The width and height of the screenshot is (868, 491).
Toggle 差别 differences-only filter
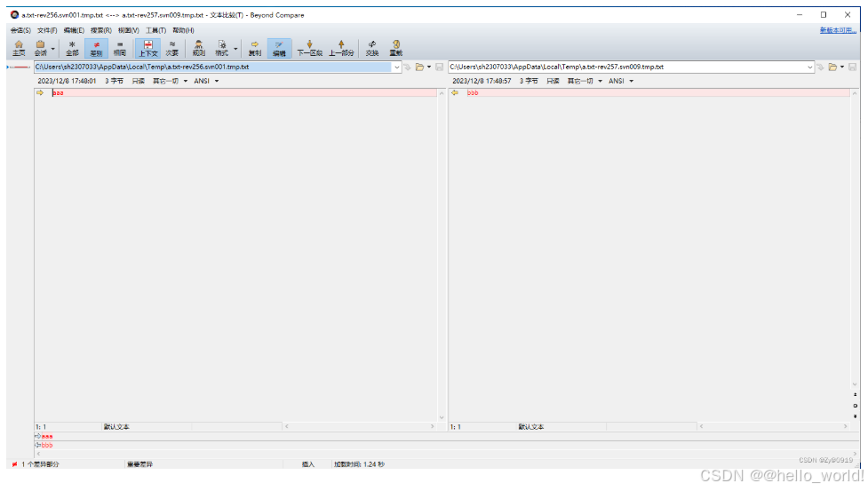(x=96, y=48)
